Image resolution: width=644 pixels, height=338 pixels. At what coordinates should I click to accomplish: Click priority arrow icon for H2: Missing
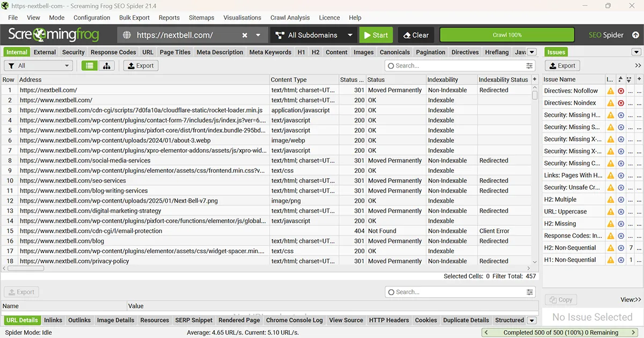click(621, 224)
